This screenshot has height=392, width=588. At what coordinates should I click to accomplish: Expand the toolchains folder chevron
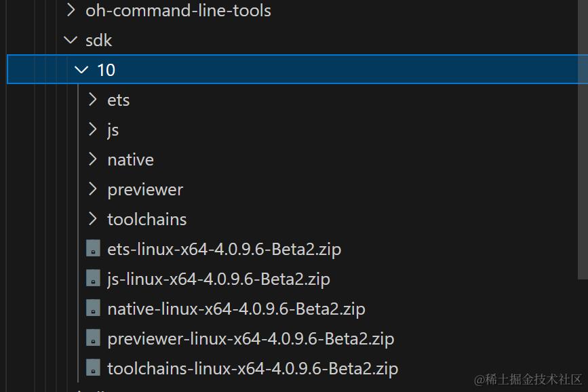point(93,219)
